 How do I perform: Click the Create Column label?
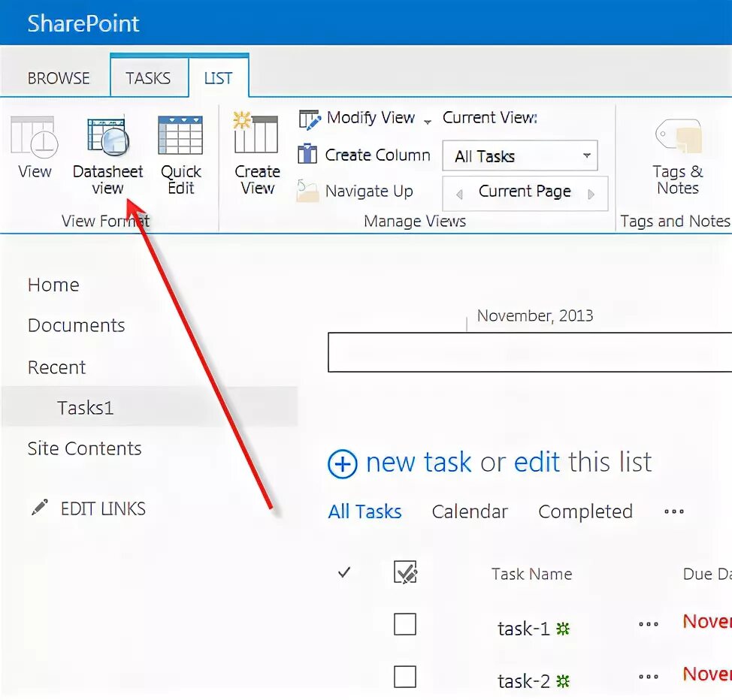(378, 155)
